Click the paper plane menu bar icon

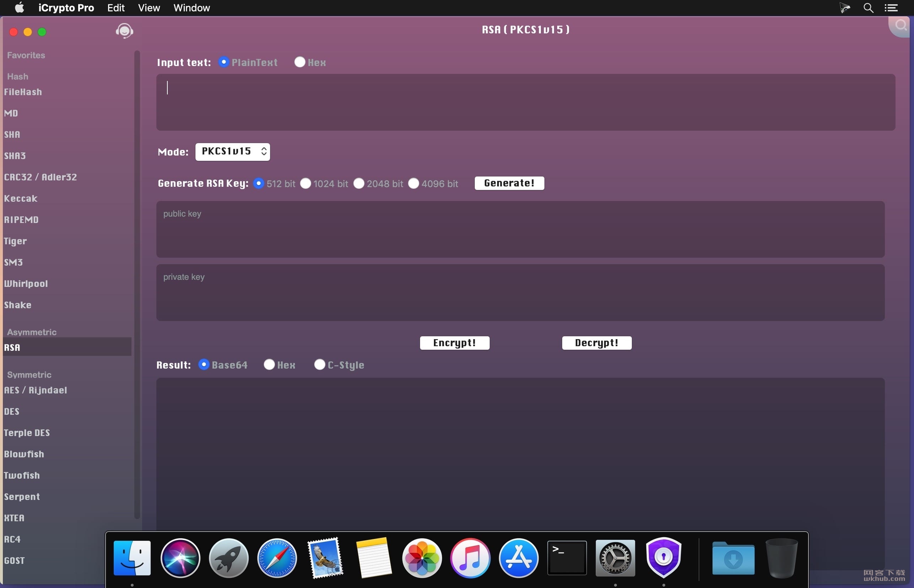click(x=844, y=8)
